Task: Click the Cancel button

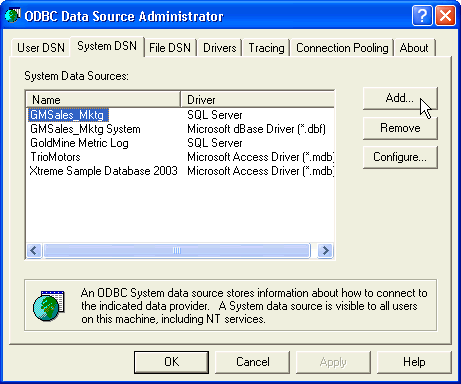Action: (253, 362)
